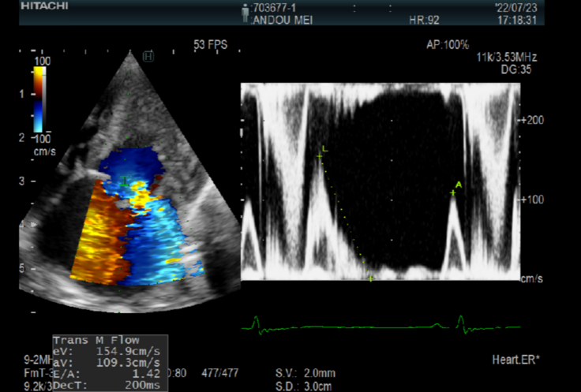This screenshot has width=581, height=392.
Task: Click the H orientation marker icon
Action: pos(148,55)
